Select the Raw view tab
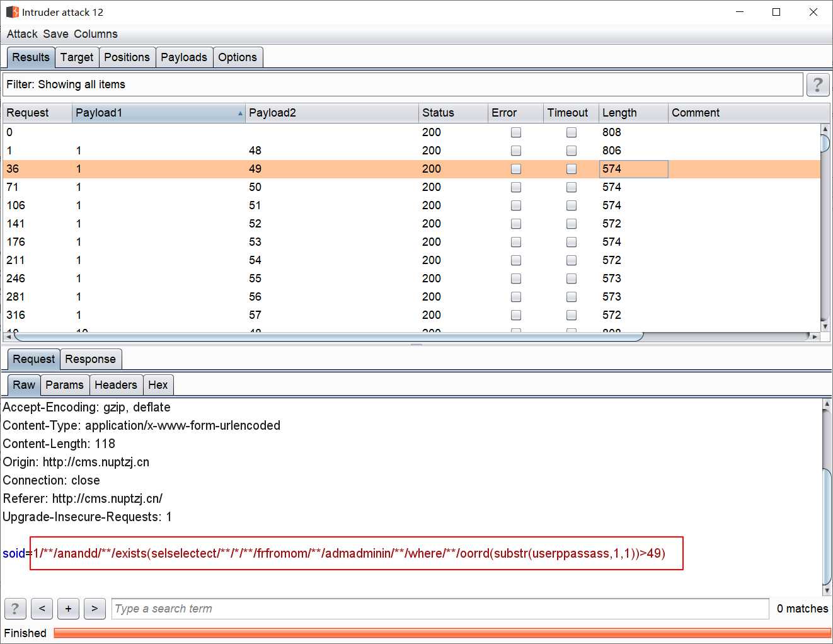The width and height of the screenshot is (833, 644). [24, 385]
